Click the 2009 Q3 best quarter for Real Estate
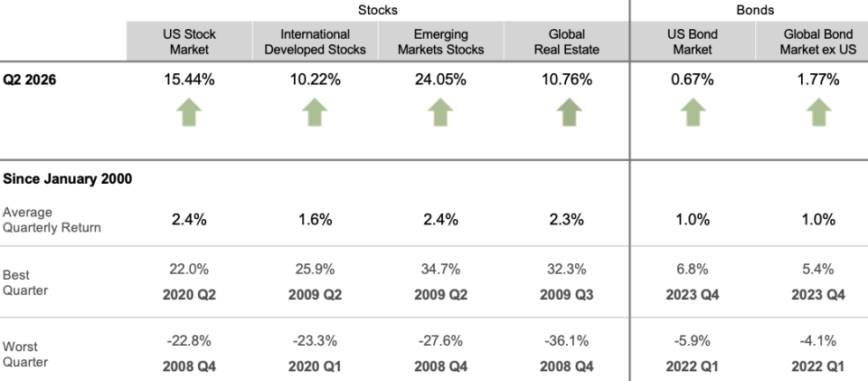 pyautogui.click(x=566, y=295)
